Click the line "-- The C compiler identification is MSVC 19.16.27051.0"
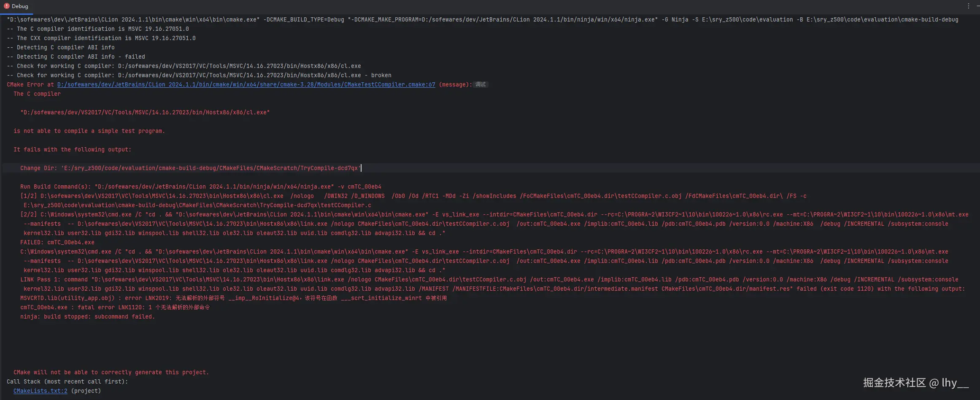 (98, 29)
